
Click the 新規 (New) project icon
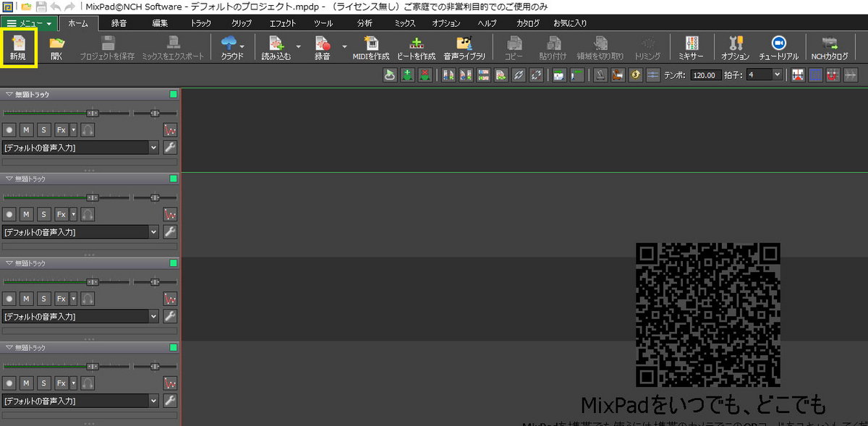click(20, 49)
